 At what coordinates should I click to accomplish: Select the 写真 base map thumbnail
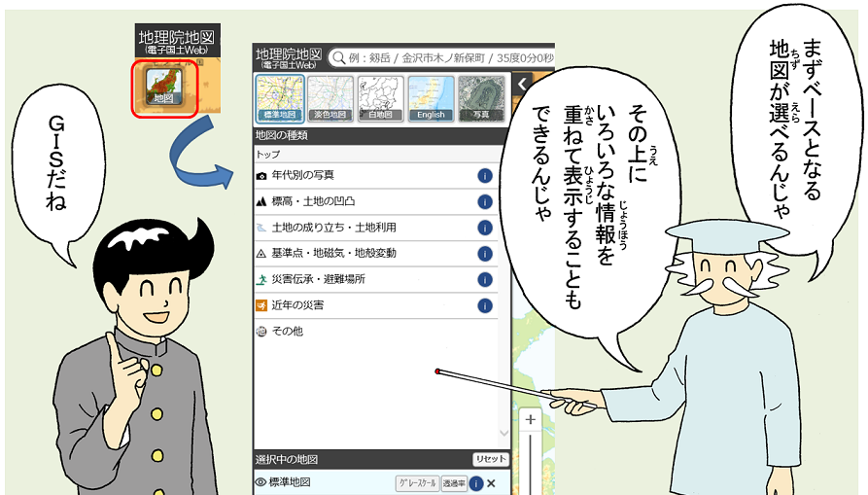coord(481,98)
